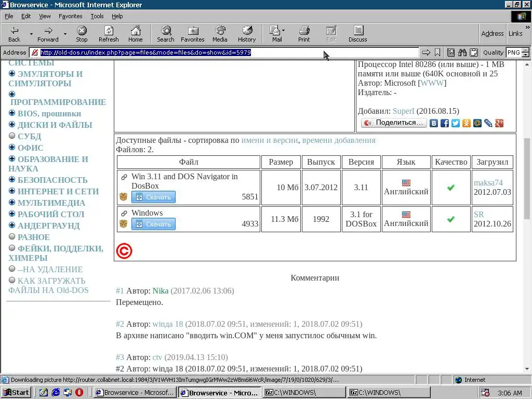
Task: Open the Microsoft WWW link
Action: click(432, 83)
